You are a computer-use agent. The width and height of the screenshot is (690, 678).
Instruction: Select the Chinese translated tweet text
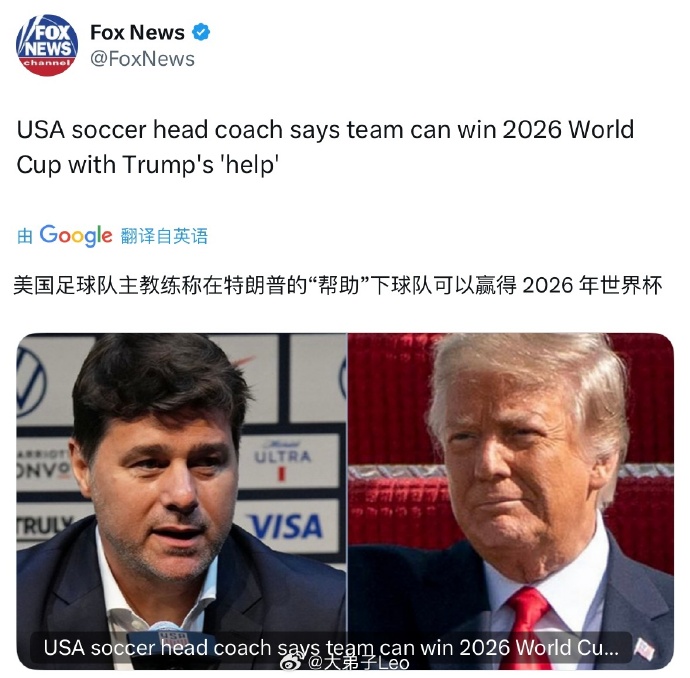click(x=338, y=285)
